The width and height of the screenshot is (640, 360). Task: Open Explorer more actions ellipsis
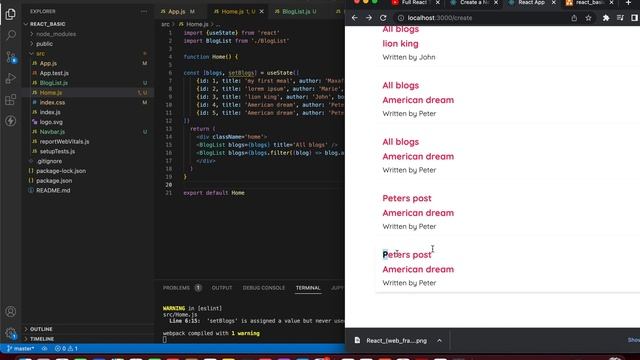(x=144, y=11)
